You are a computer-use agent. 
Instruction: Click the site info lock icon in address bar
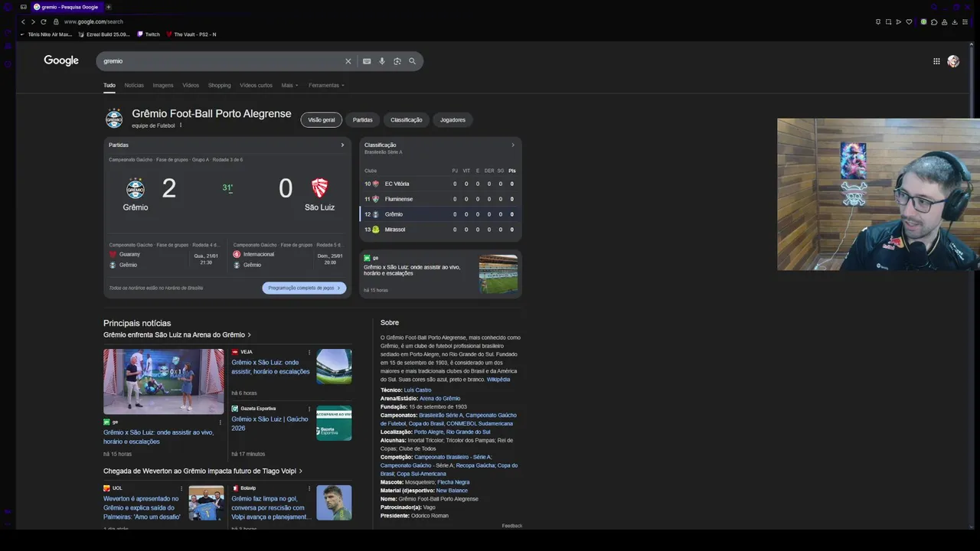(56, 21)
